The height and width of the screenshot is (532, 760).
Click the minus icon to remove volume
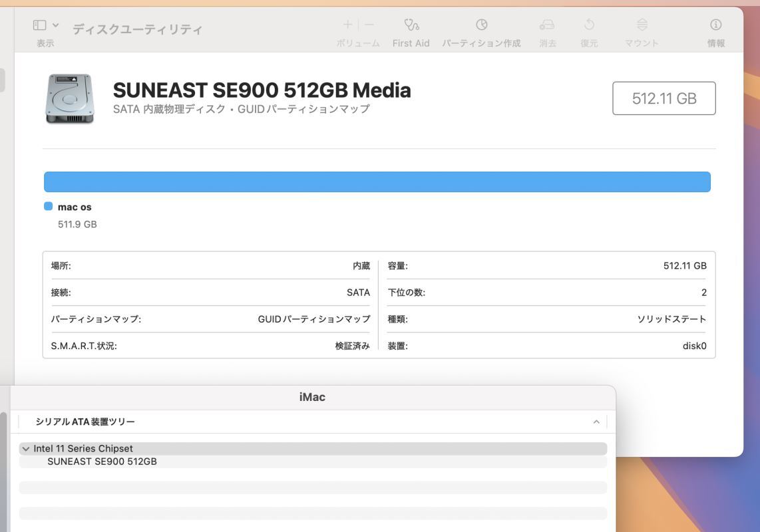point(369,25)
